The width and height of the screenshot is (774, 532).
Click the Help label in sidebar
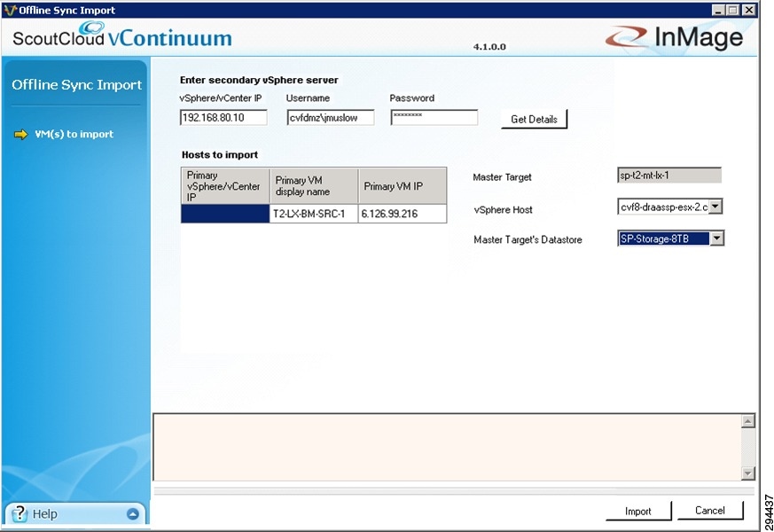[45, 514]
